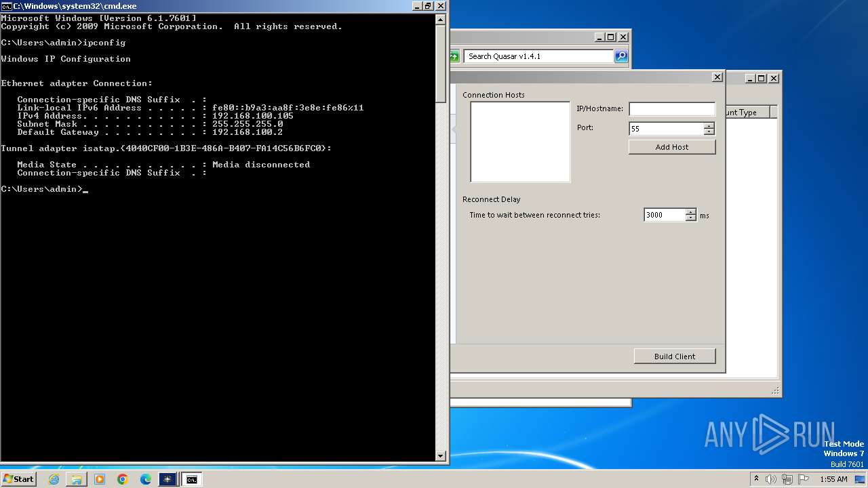Click the 'Media disconnected' text in cmd
The image size is (868, 488).
click(261, 165)
